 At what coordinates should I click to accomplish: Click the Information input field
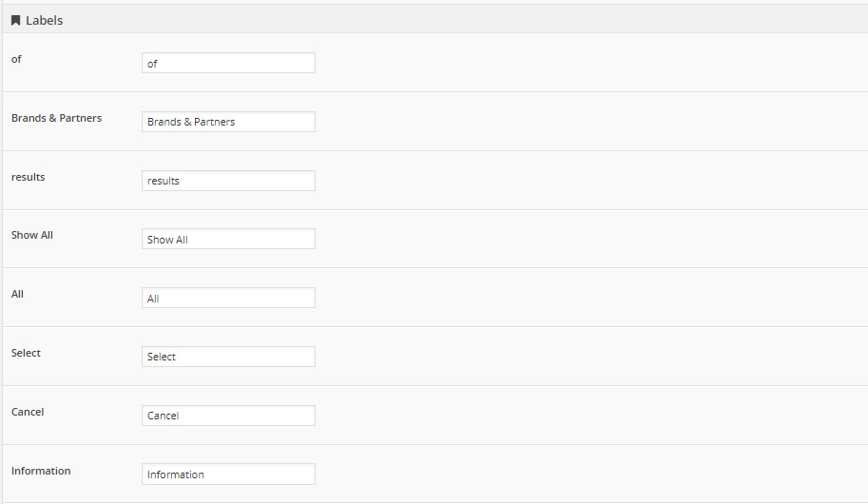[x=228, y=475]
